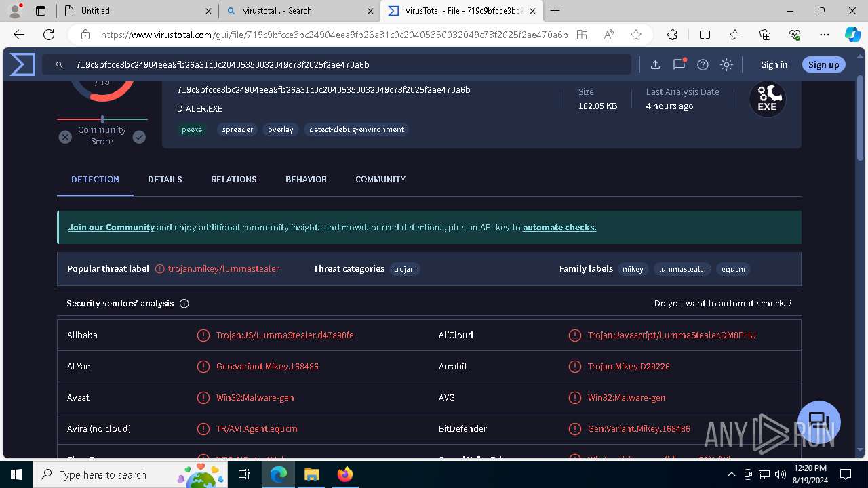868x488 pixels.
Task: Open the tab actions menu icon
Action: [41, 11]
